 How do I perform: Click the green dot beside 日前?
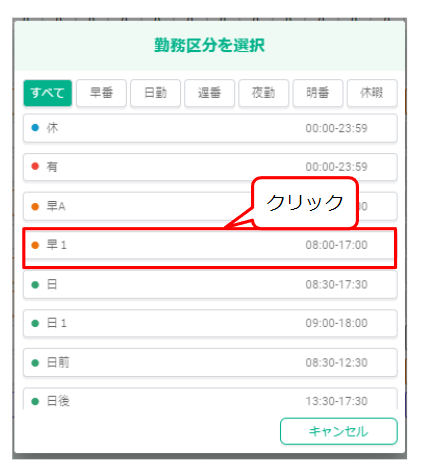[x=35, y=363]
